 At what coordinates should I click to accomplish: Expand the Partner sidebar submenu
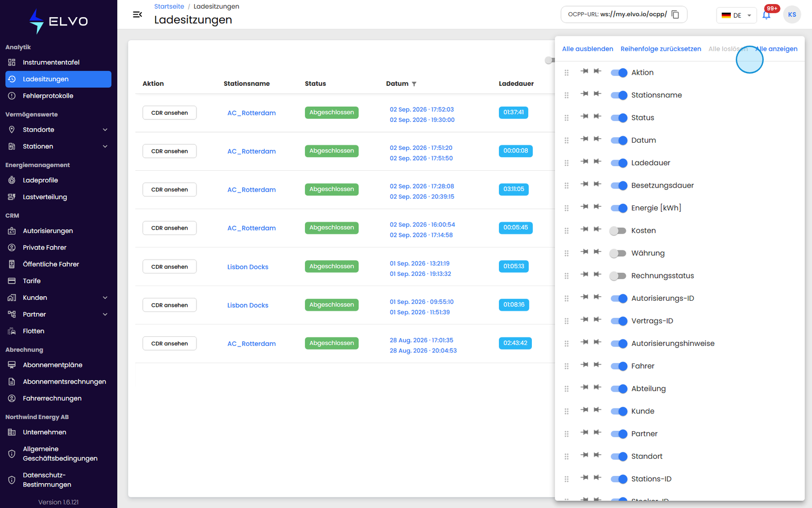(105, 314)
